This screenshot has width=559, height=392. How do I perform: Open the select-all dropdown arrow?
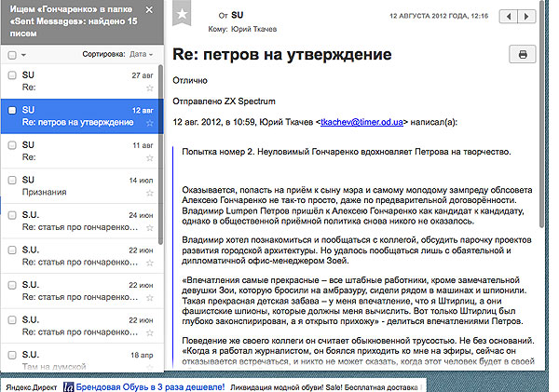tap(24, 55)
